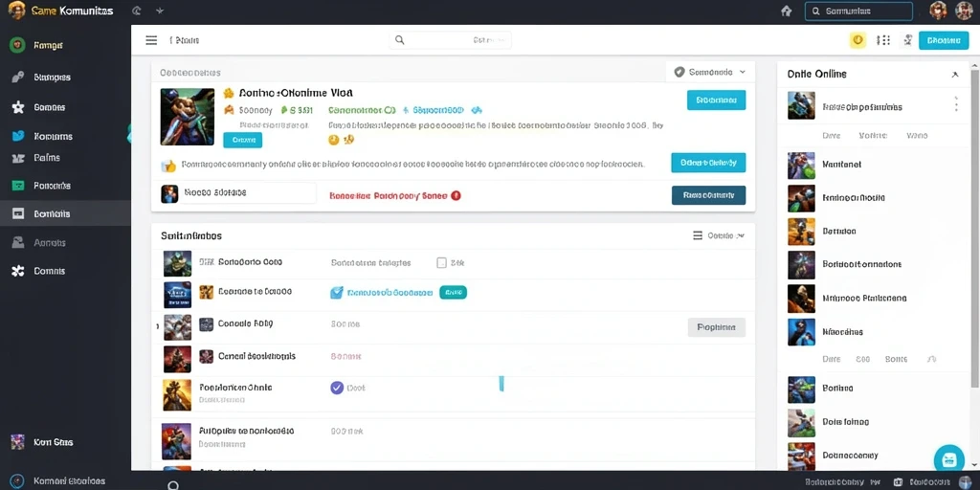This screenshot has height=490, width=980.
Task: Click the dark blue button in featured card
Action: coord(708,195)
